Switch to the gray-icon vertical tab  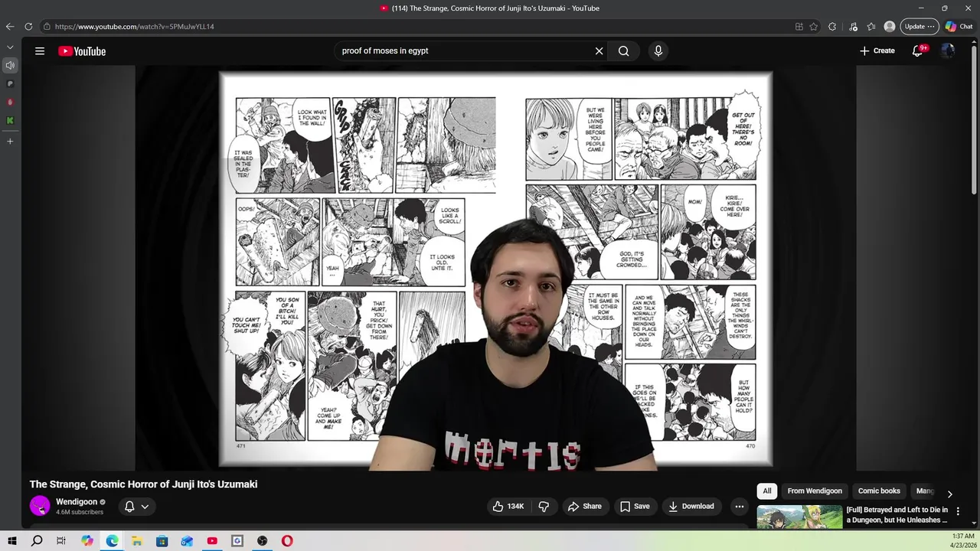[x=10, y=83]
